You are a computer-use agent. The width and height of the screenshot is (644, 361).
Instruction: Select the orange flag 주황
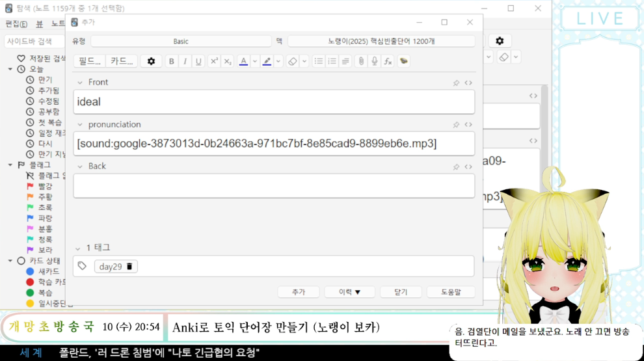click(45, 196)
